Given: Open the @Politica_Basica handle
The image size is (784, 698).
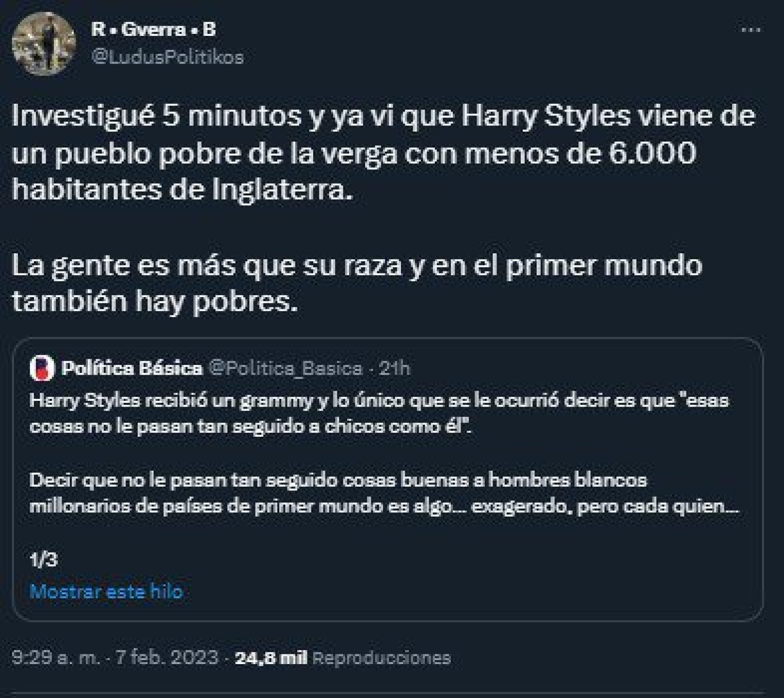Looking at the screenshot, I should click(x=286, y=369).
